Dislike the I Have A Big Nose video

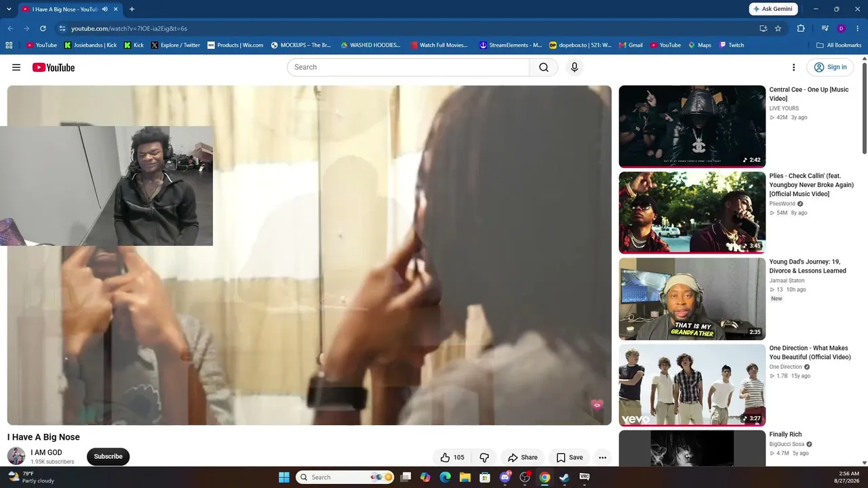pos(484,457)
